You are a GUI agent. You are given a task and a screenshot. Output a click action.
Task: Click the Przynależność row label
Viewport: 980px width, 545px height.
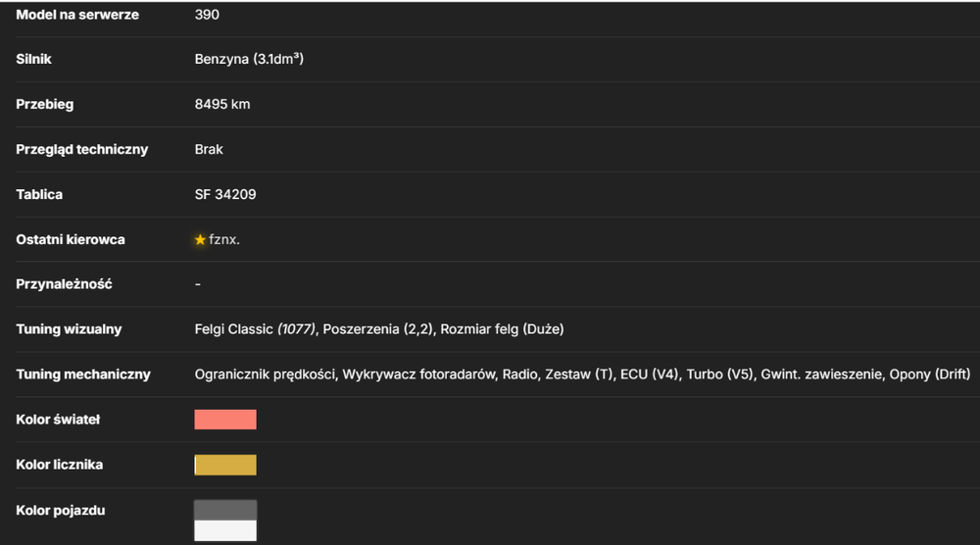coord(65,284)
